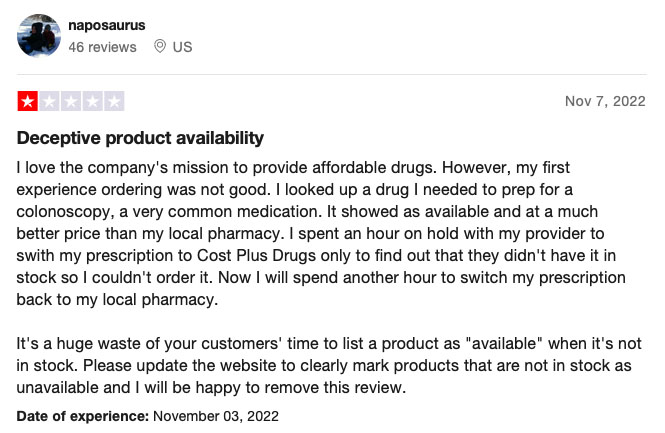The height and width of the screenshot is (433, 665).
Task: Open the 46 reviews count
Action: [x=102, y=47]
